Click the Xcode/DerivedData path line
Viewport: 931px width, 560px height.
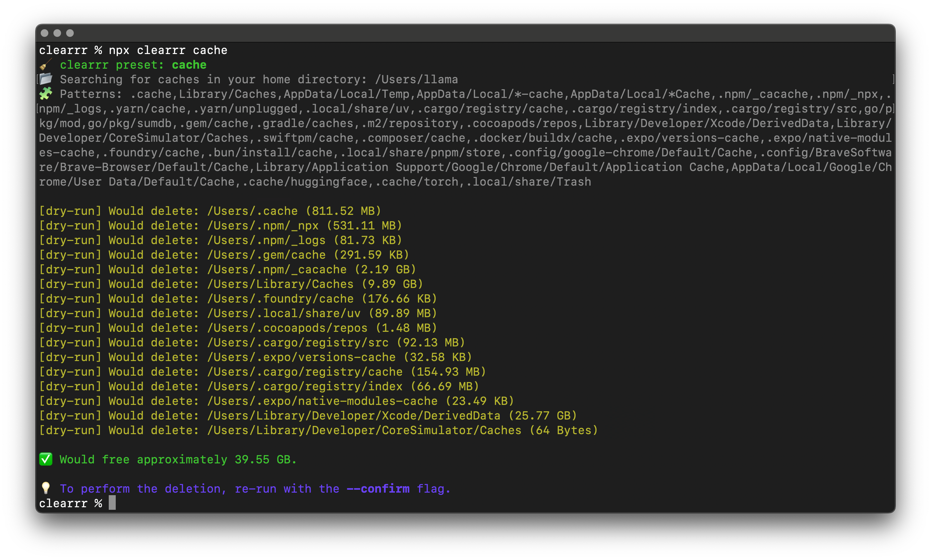(x=353, y=415)
